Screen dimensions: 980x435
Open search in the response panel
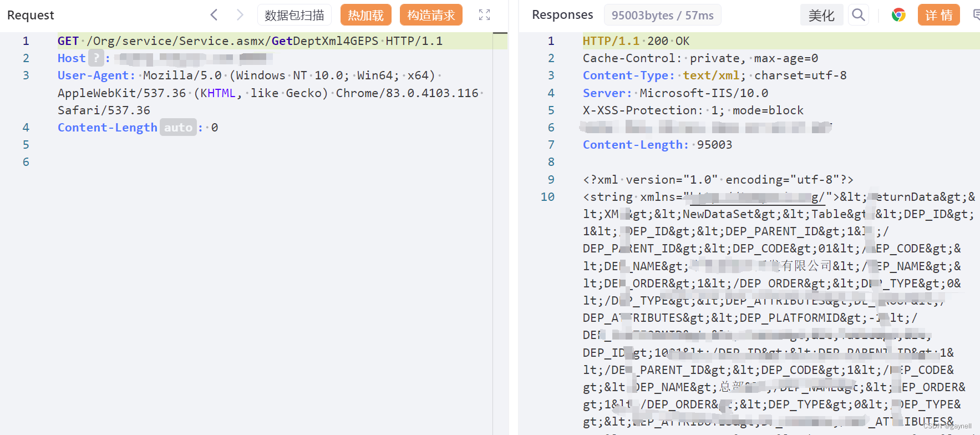[859, 15]
